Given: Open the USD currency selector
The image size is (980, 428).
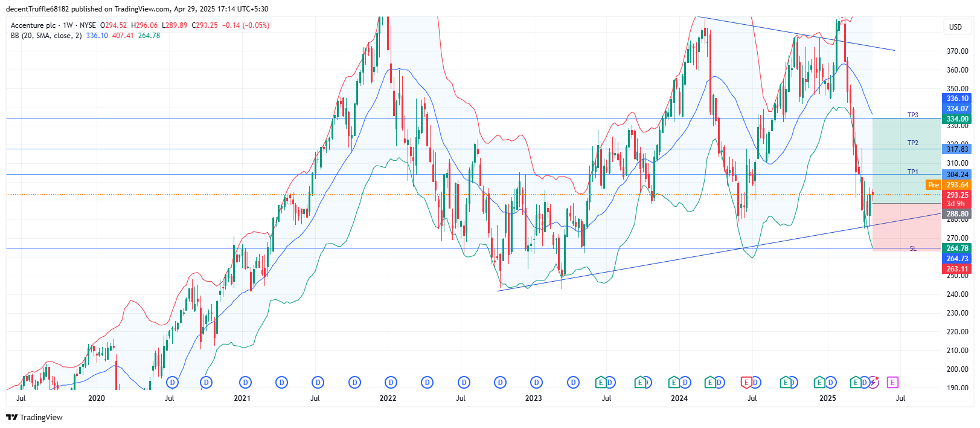Looking at the screenshot, I should tap(955, 27).
